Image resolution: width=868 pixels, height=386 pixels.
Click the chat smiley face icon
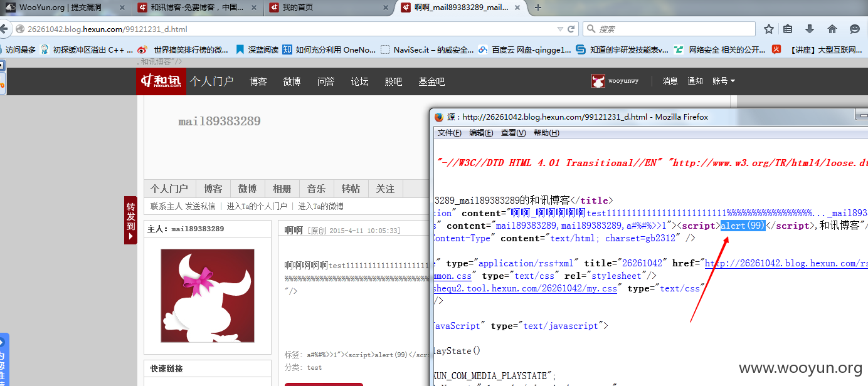tap(855, 29)
